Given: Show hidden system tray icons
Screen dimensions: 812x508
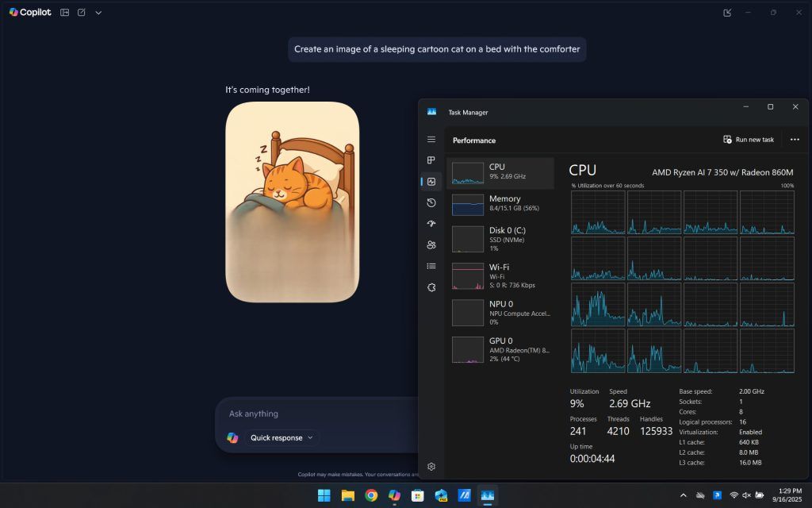Looking at the screenshot, I should tap(683, 495).
